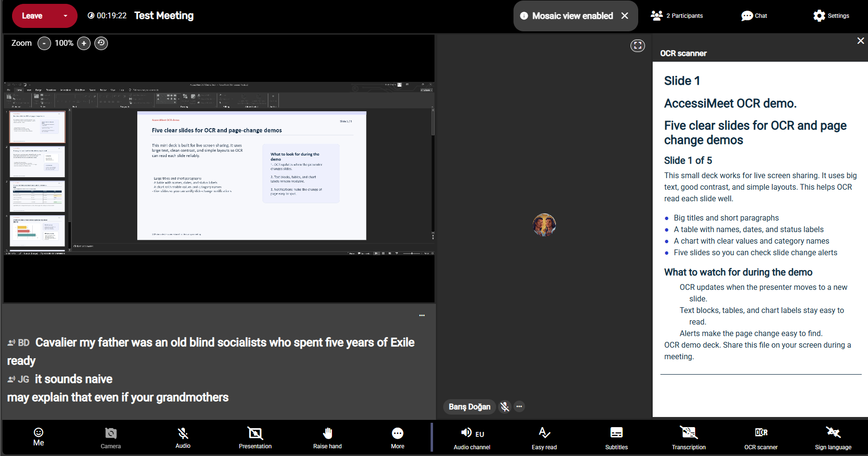Click Barış Doğan name label

point(470,407)
